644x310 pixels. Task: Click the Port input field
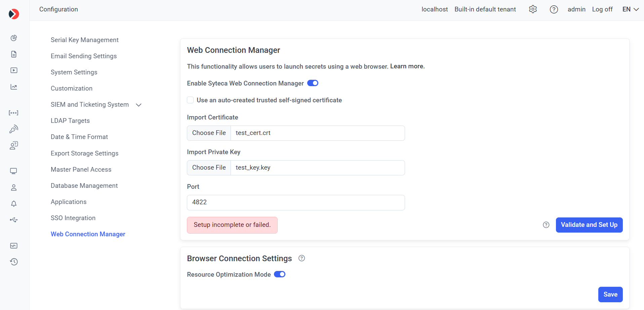[296, 202]
